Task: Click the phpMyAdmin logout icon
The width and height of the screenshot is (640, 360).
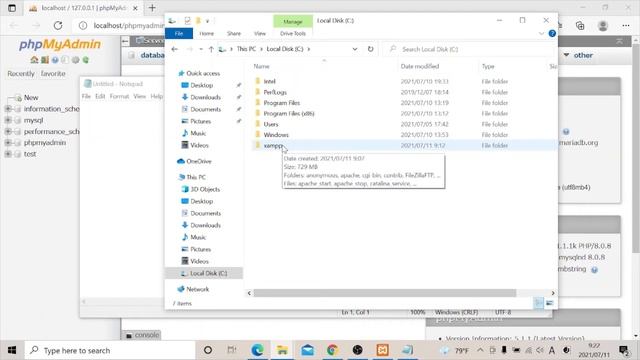Action: (44, 60)
